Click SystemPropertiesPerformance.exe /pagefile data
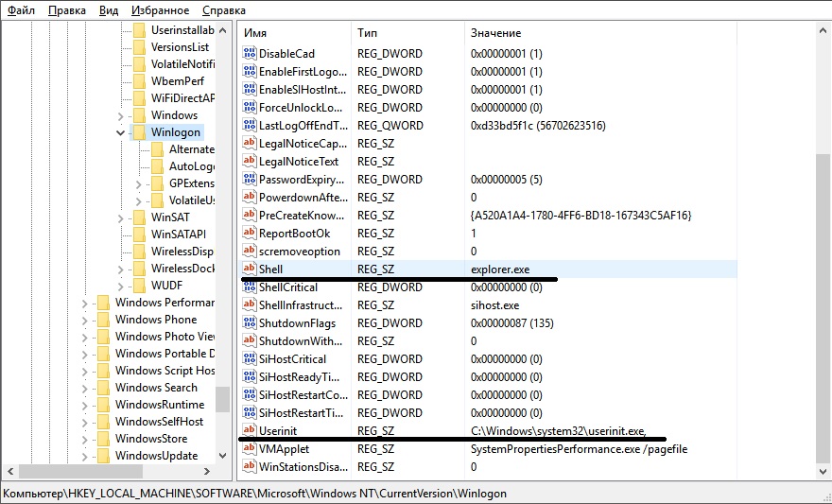Image resolution: width=832 pixels, height=504 pixels. pyautogui.click(x=579, y=449)
